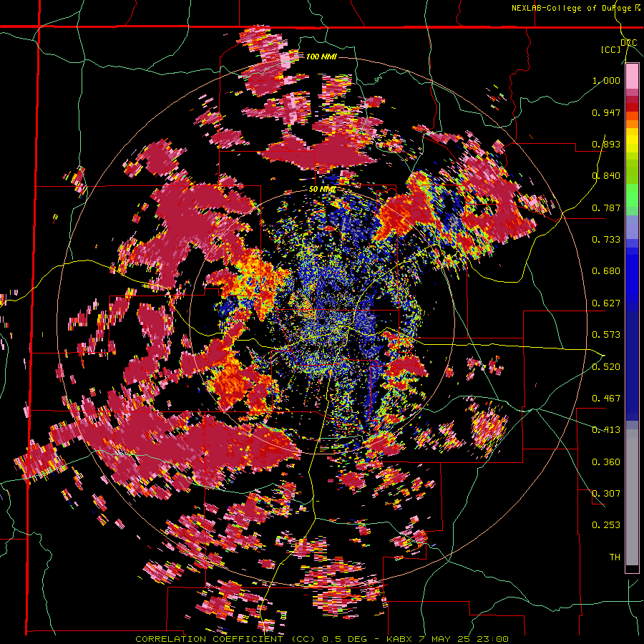Click the Correlation Coefficient KABX title caption
Screen dimensions: 644x644
pos(322,639)
